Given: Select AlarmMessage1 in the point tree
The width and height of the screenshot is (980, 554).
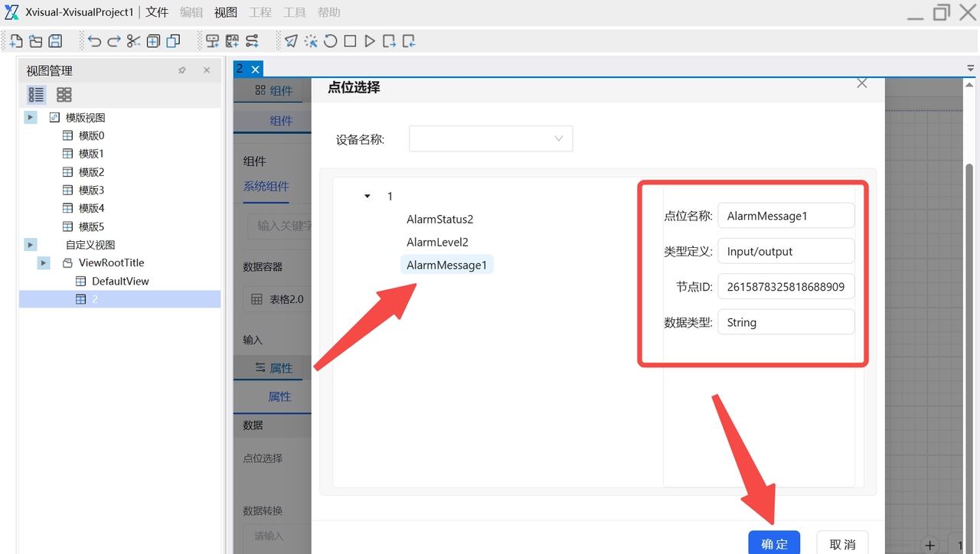Looking at the screenshot, I should [x=447, y=266].
